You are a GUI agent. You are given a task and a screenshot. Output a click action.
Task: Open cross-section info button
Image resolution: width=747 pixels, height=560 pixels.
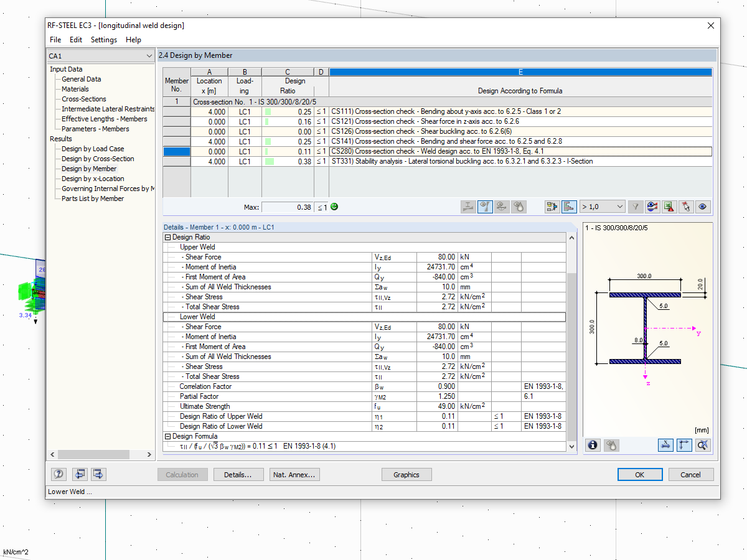click(593, 445)
